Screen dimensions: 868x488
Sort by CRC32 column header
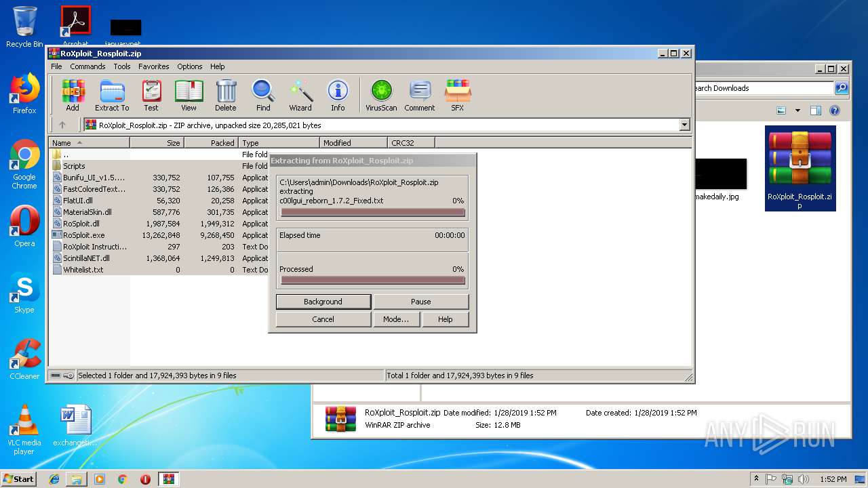click(x=411, y=143)
